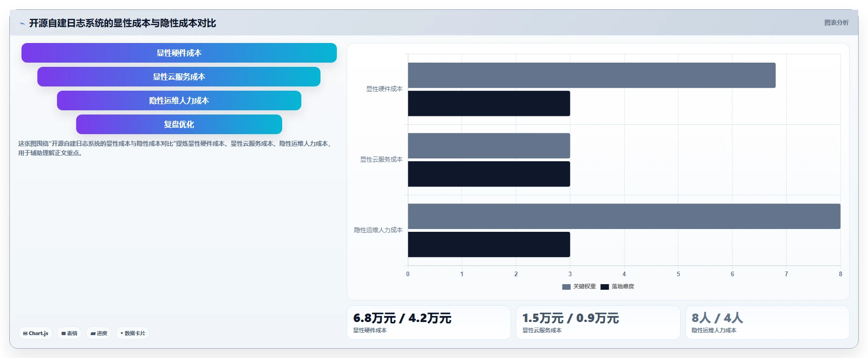Toggle the 落地难度 legend swatch
Viewport: 868px width, 358px height.
point(605,287)
